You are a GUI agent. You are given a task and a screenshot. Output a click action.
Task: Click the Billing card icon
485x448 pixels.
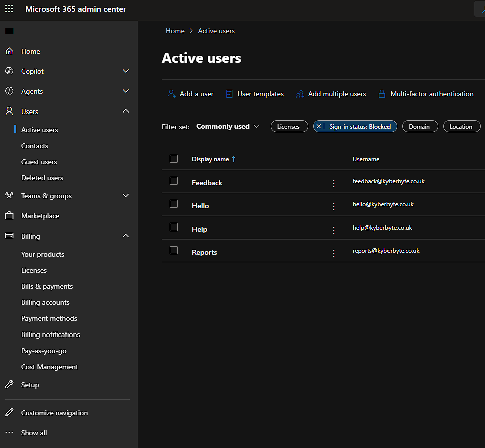[9, 236]
